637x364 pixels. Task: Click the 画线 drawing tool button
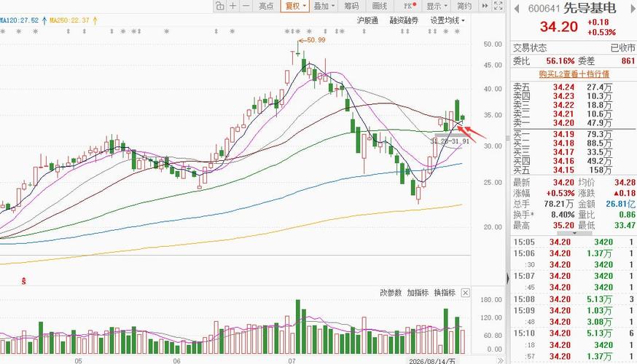pyautogui.click(x=380, y=6)
